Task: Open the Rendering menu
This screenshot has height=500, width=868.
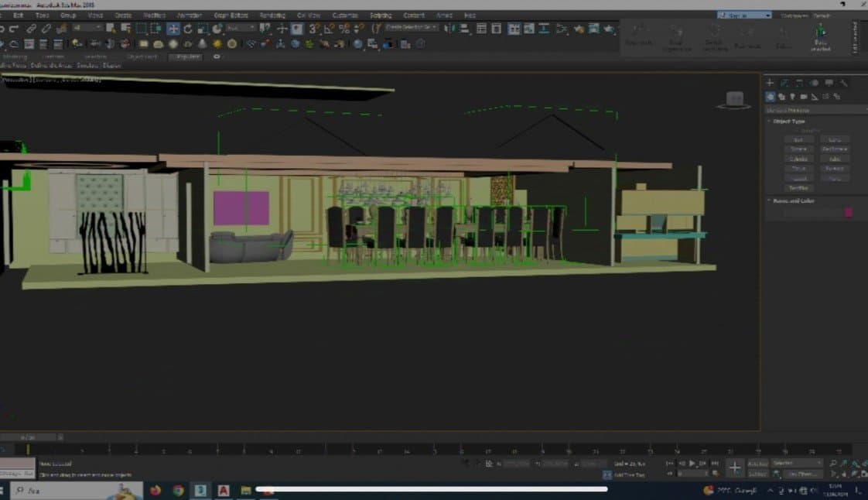Action: click(272, 15)
